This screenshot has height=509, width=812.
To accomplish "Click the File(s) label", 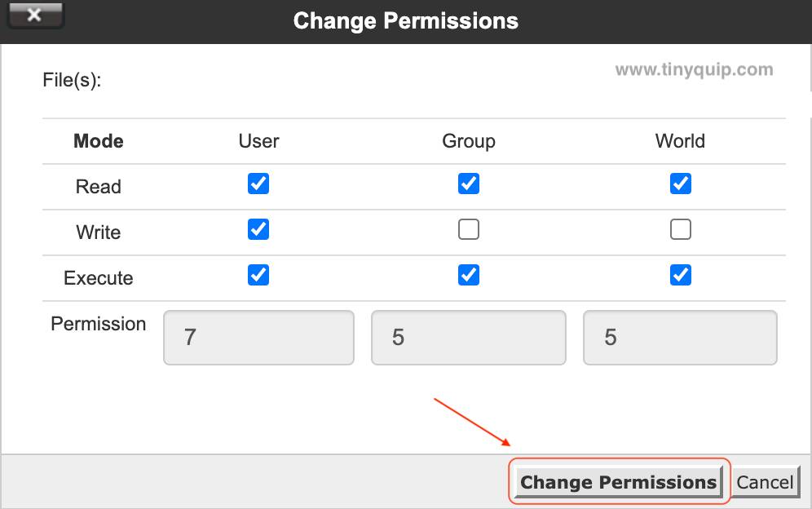I will [72, 81].
